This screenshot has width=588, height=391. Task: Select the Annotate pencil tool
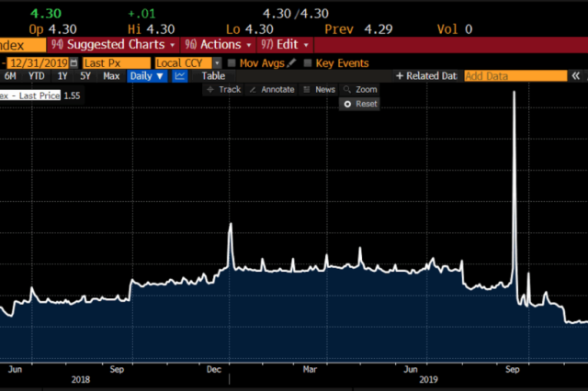pos(271,90)
